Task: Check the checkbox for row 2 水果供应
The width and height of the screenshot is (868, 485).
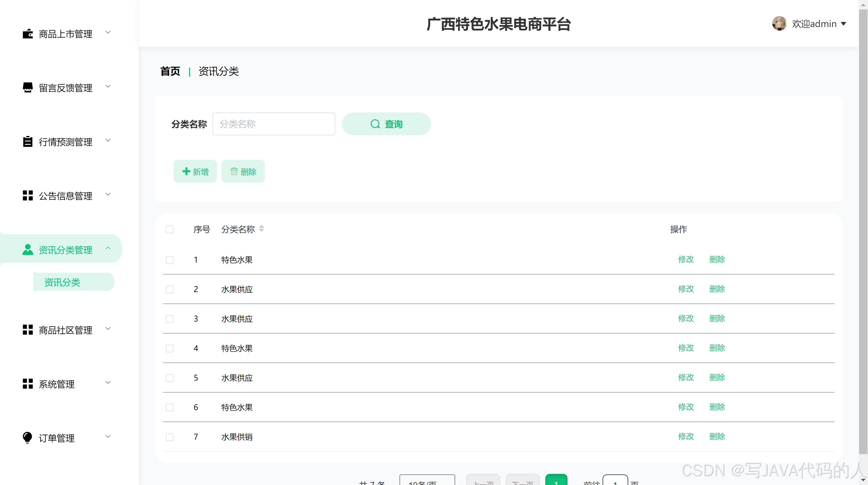Action: click(169, 289)
